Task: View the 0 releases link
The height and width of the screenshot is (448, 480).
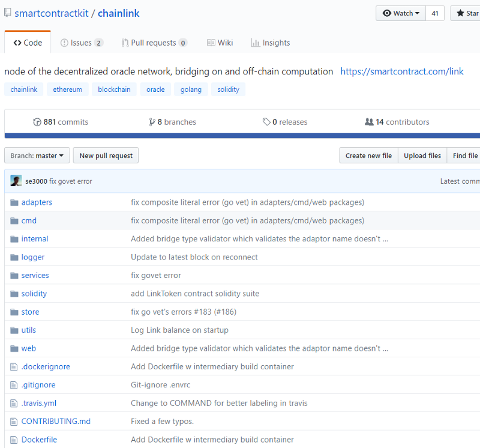Action: pyautogui.click(x=285, y=122)
